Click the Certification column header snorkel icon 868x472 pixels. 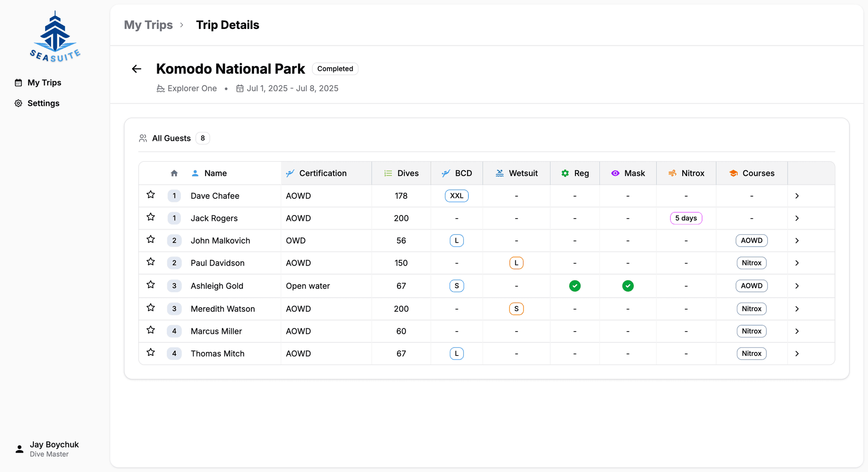[x=290, y=173]
